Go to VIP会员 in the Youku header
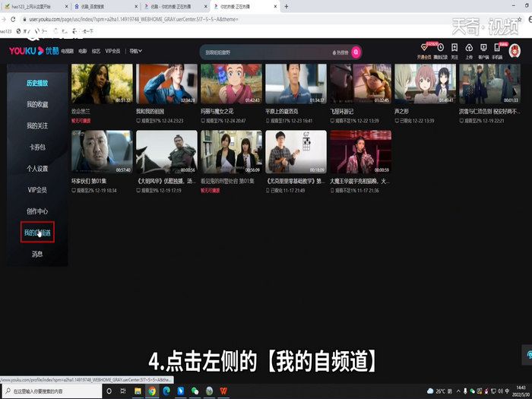The width and height of the screenshot is (532, 399). tap(112, 51)
